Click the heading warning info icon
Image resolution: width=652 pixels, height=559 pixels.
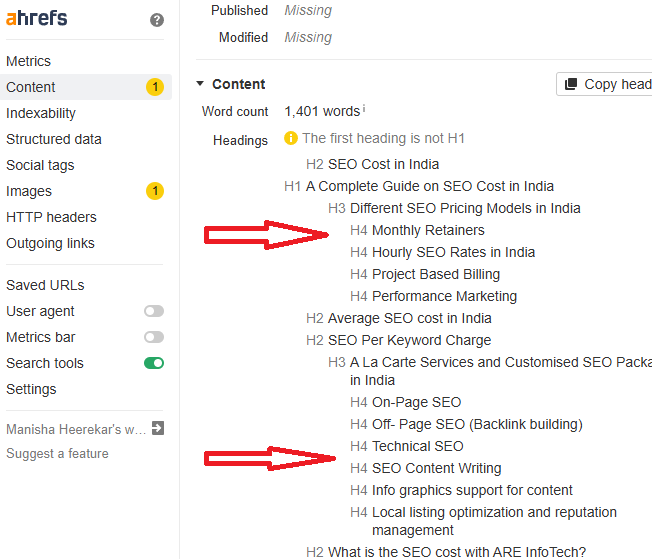point(291,138)
